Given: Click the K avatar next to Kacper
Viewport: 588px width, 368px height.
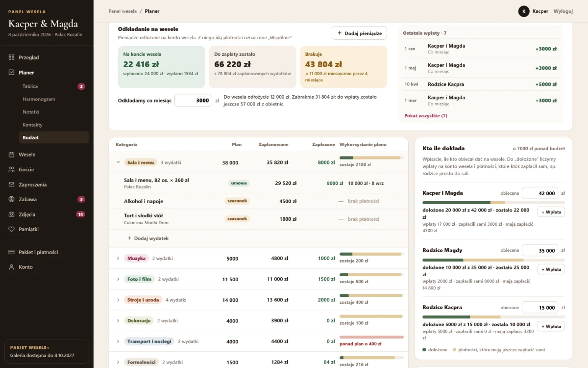Looking at the screenshot, I should tap(524, 11).
